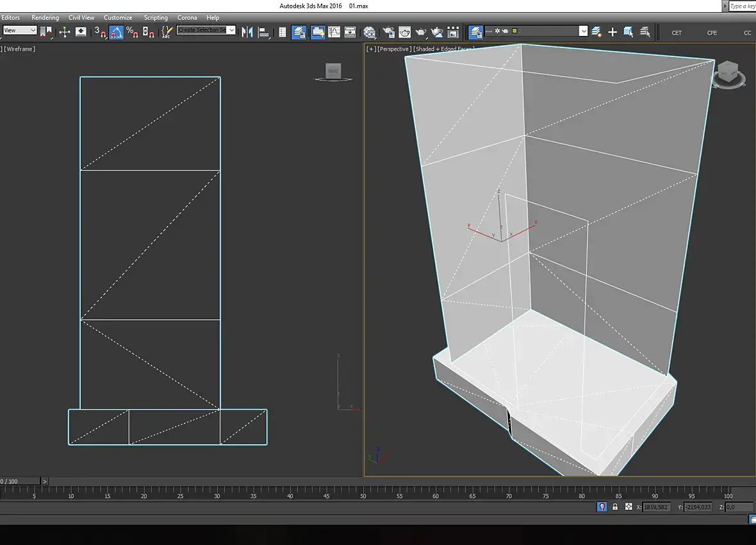Open the Curve Editor
Screen dimensions: 756x545
pos(334,32)
